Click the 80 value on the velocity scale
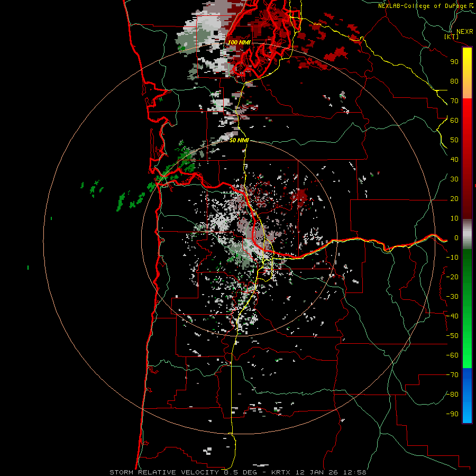476x476 pixels. [x=454, y=81]
